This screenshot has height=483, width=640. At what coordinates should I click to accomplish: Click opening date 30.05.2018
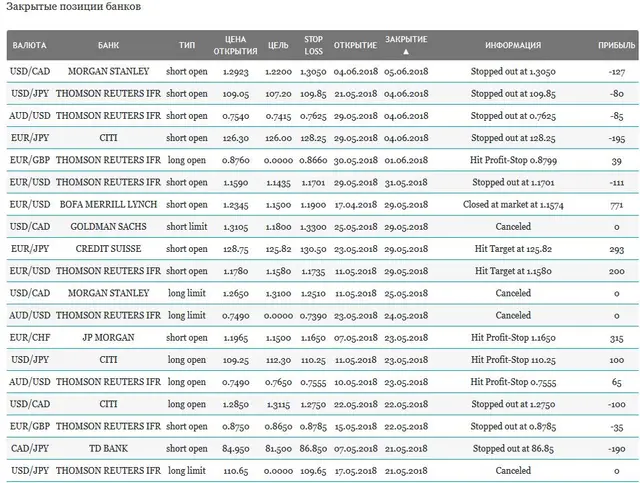coord(356,160)
